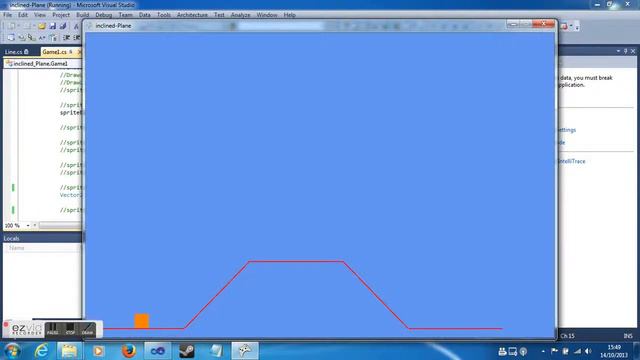Stop the ezvid recording
640x360 pixels.
click(70, 329)
